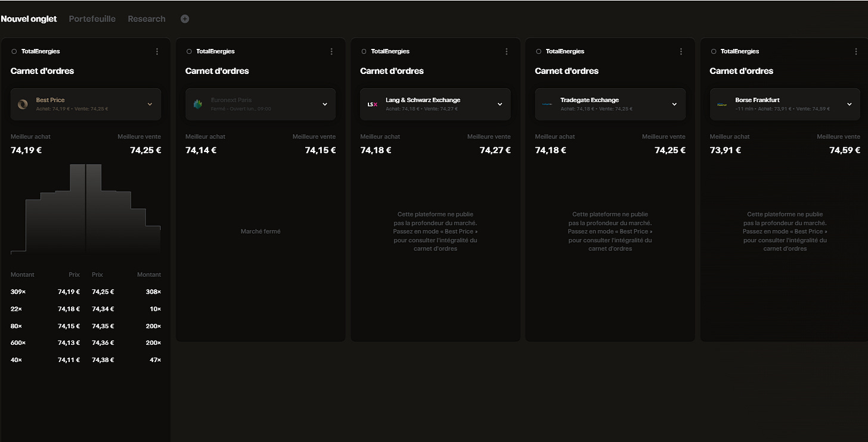Select the ask price 74,38 €
The width and height of the screenshot is (868, 442).
pyautogui.click(x=103, y=360)
